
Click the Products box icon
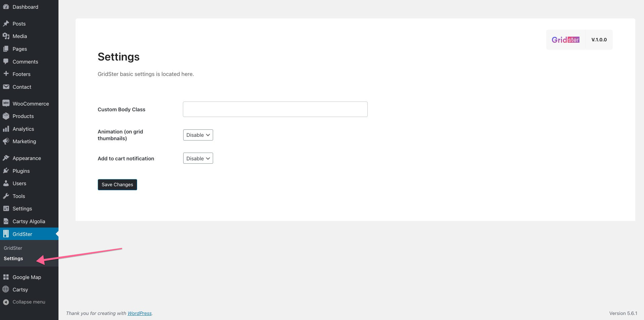tap(6, 116)
